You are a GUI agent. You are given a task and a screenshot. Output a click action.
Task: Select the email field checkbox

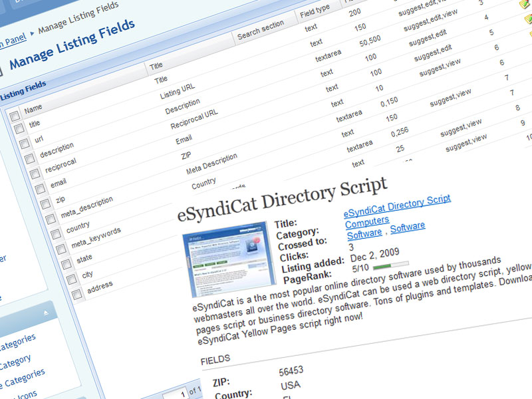(x=40, y=189)
